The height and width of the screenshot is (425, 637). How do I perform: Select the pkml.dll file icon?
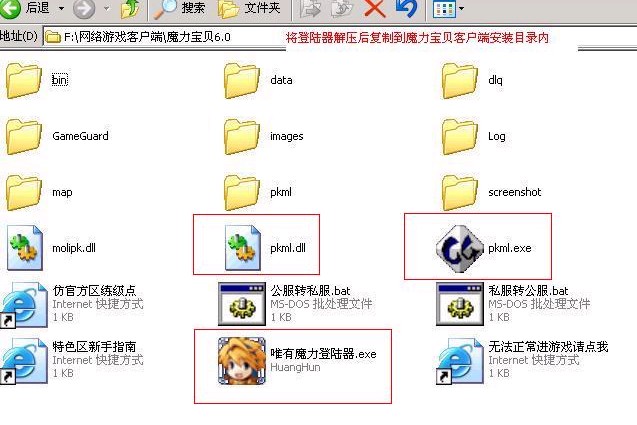point(242,248)
